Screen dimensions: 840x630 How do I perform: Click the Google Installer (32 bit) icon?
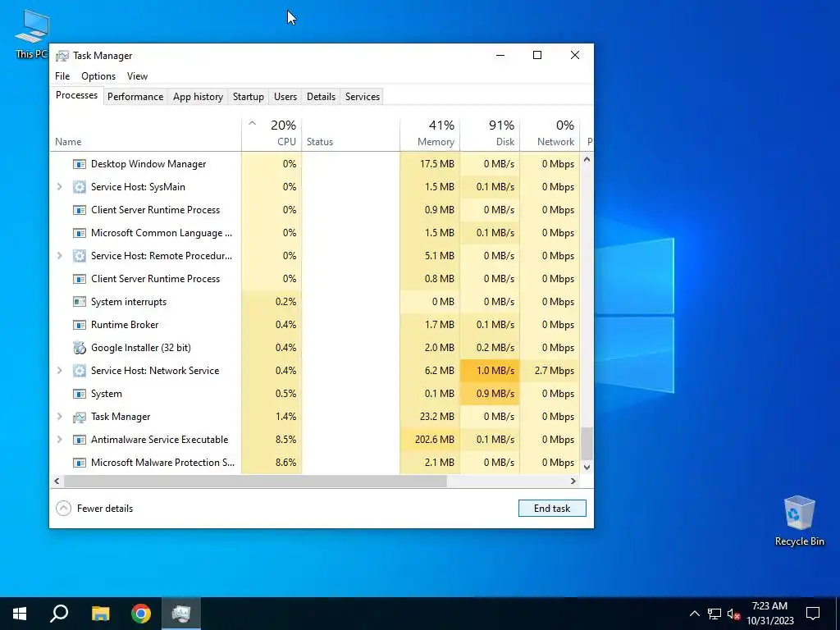pos(80,348)
